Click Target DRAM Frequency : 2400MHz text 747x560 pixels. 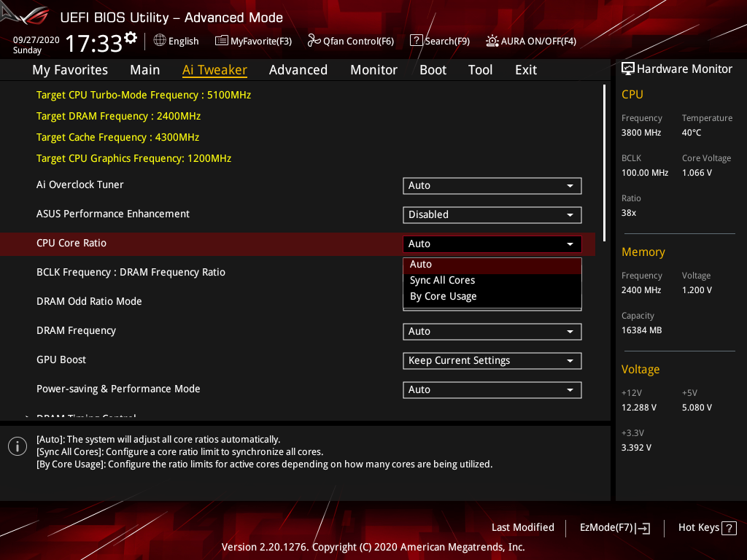(x=118, y=116)
